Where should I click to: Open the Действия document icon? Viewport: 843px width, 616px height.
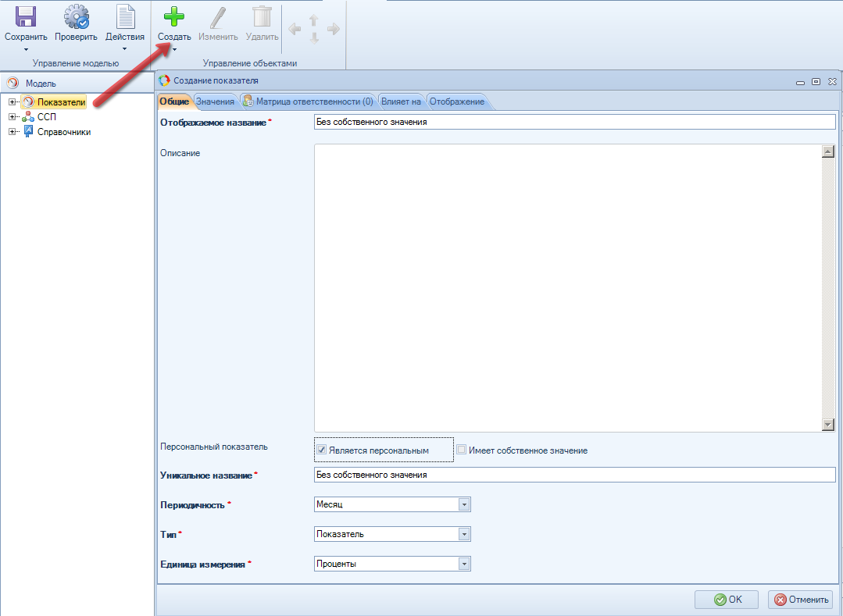[x=125, y=17]
